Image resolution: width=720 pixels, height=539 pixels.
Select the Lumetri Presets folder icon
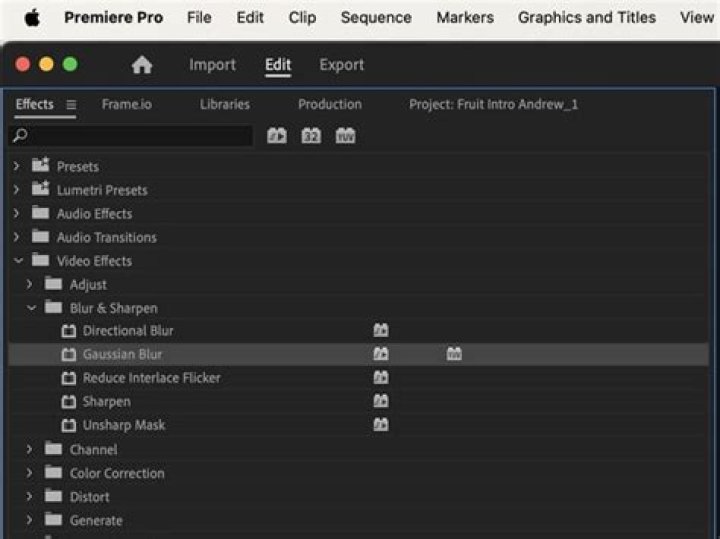pyautogui.click(x=40, y=188)
